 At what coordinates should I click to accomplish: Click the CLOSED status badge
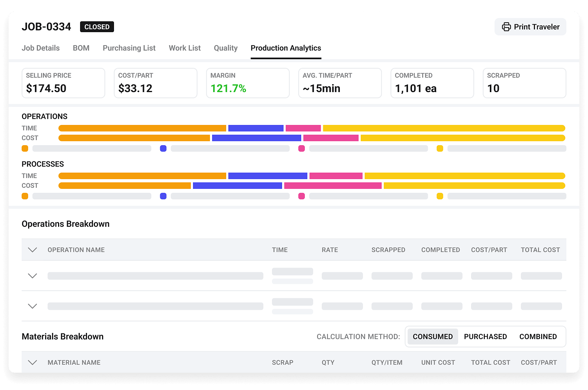97,27
